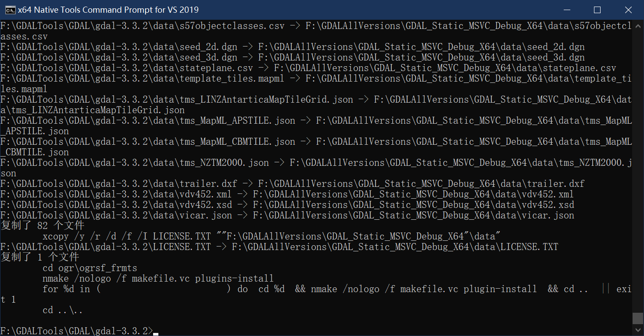This screenshot has width=644, height=336.
Task: Click the line copying vicar.json
Action: [287, 215]
